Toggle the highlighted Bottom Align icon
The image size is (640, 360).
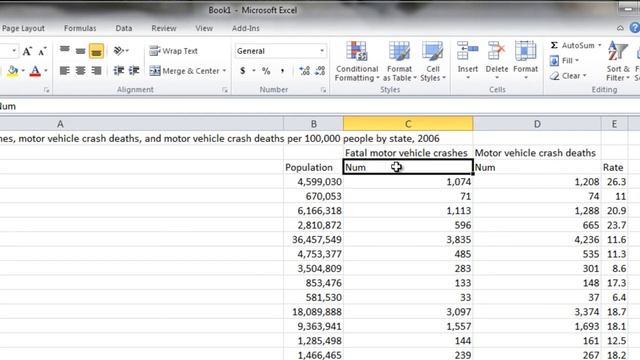tap(96, 51)
